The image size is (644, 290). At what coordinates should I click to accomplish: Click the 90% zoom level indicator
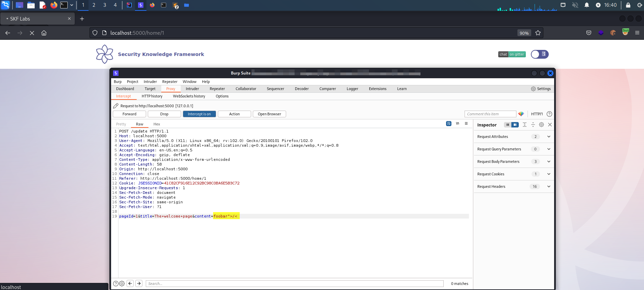point(524,33)
